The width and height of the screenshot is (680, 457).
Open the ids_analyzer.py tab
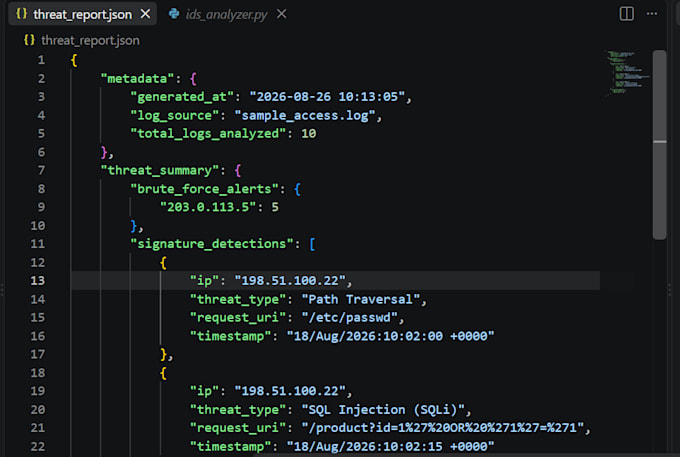click(x=226, y=14)
